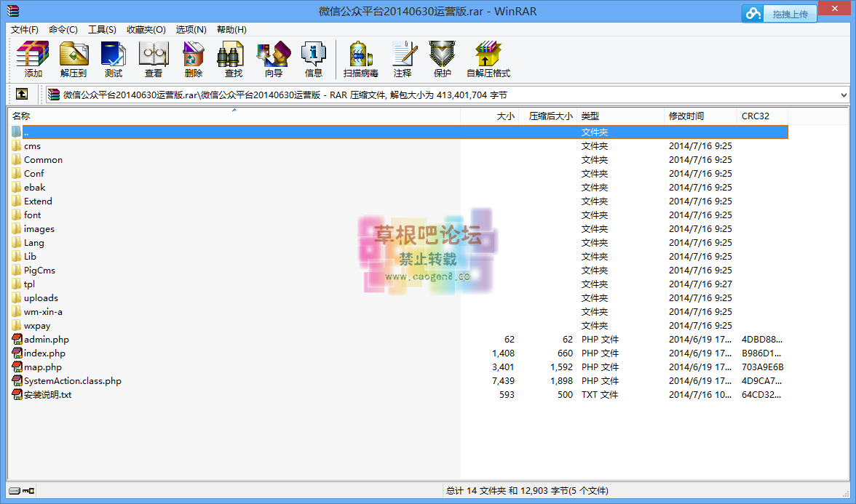Open the 查看 (View) tool
Viewport: 856px width, 504px height.
pyautogui.click(x=153, y=59)
